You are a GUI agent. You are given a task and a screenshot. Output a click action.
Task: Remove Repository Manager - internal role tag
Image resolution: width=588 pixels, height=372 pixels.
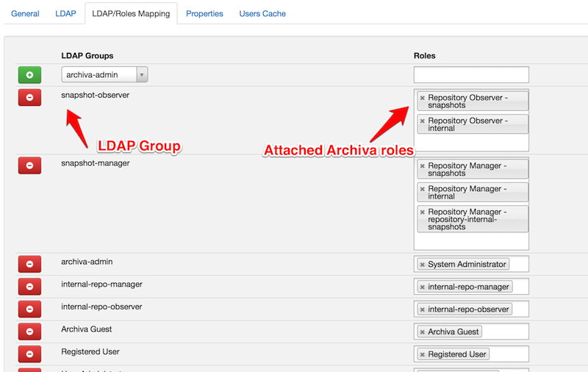point(423,189)
